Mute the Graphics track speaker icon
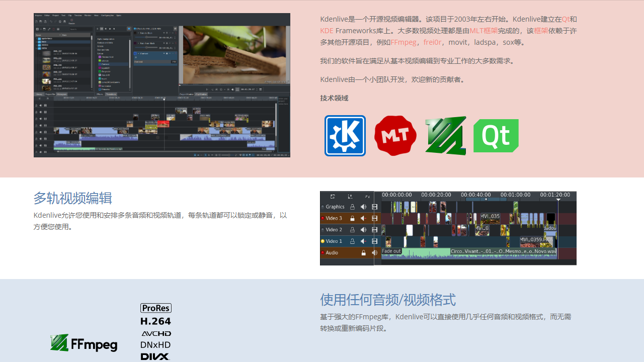Image resolution: width=644 pixels, height=362 pixels. click(363, 207)
